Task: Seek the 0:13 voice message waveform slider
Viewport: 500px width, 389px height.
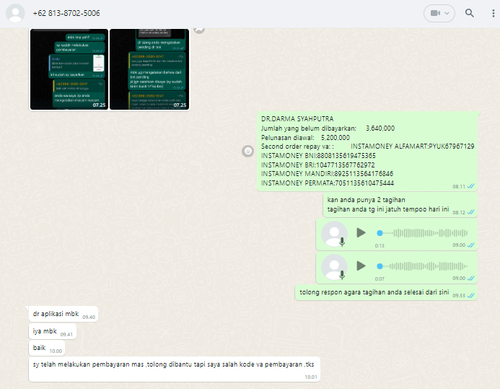Action: [x=422, y=233]
